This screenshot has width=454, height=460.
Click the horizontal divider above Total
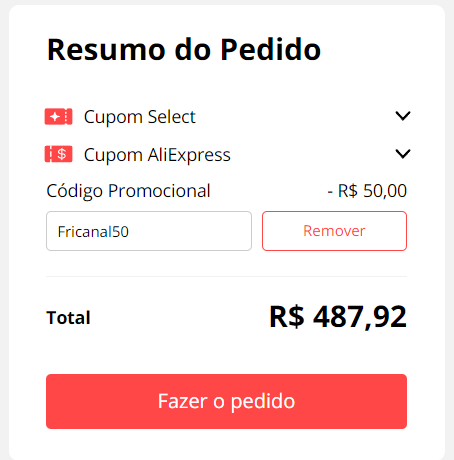point(226,276)
